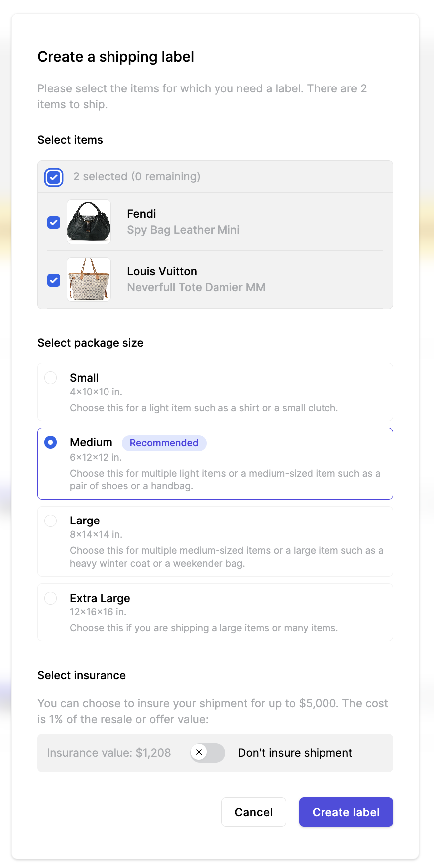Toggle the select-all items checkbox
The image size is (434, 868).
tap(54, 177)
